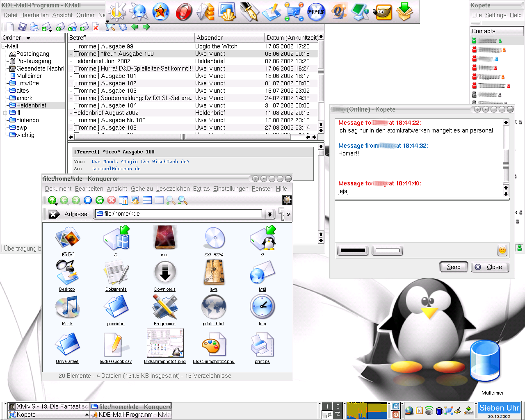
Task: Stop loading in Konqueror toolbar
Action: (x=112, y=200)
